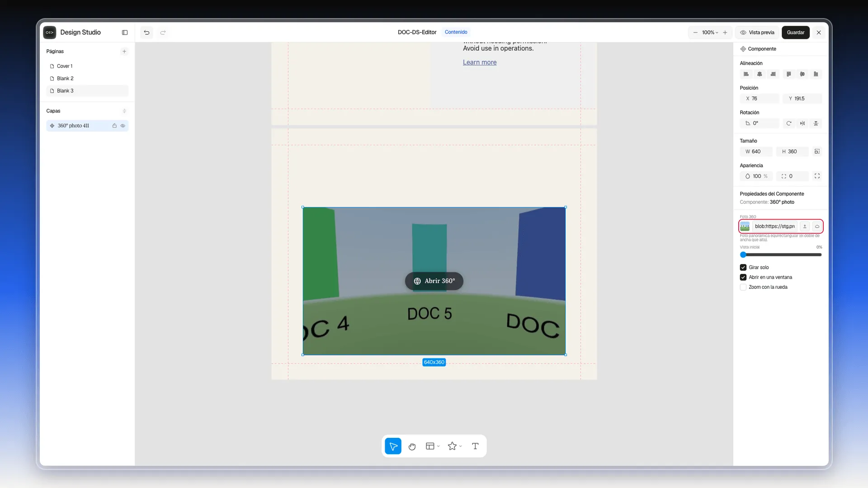Edit the Foto 360 blob URL field
This screenshot has width=868, height=488.
click(775, 226)
